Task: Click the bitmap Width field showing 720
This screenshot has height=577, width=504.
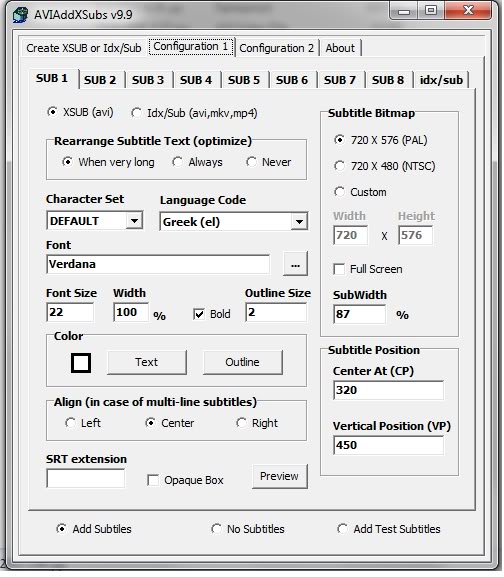Action: (x=351, y=236)
